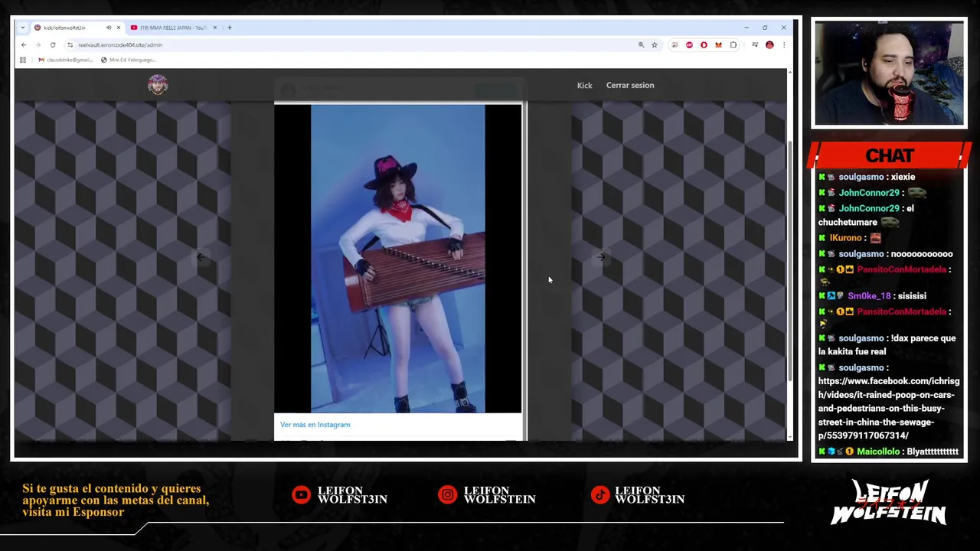Click the username Maicollolo in chat
980x551 pixels.
point(878,452)
